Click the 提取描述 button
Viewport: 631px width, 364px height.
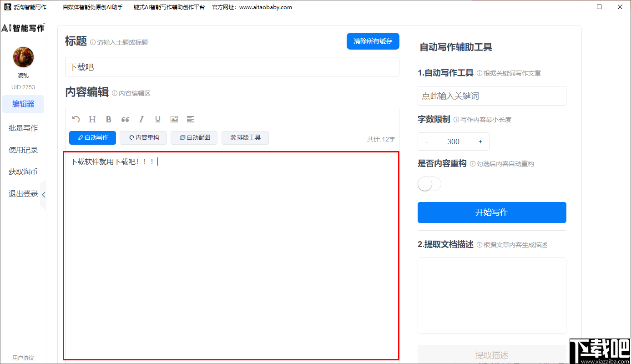(x=492, y=355)
